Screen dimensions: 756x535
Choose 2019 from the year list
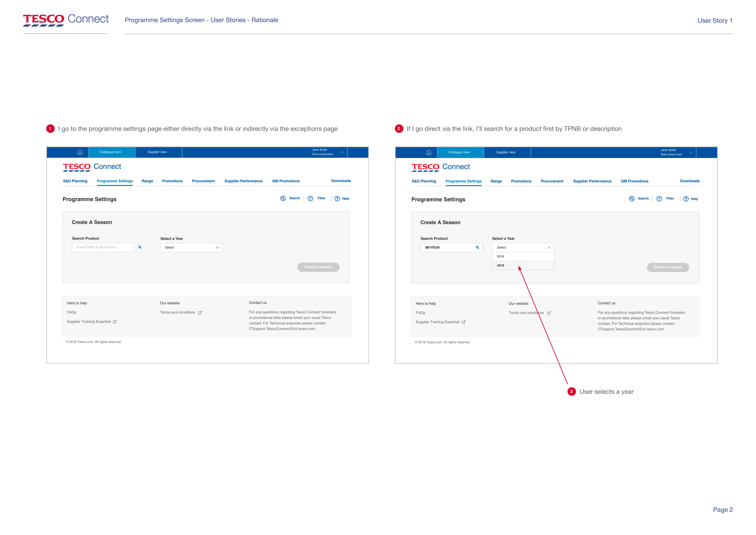click(x=500, y=266)
